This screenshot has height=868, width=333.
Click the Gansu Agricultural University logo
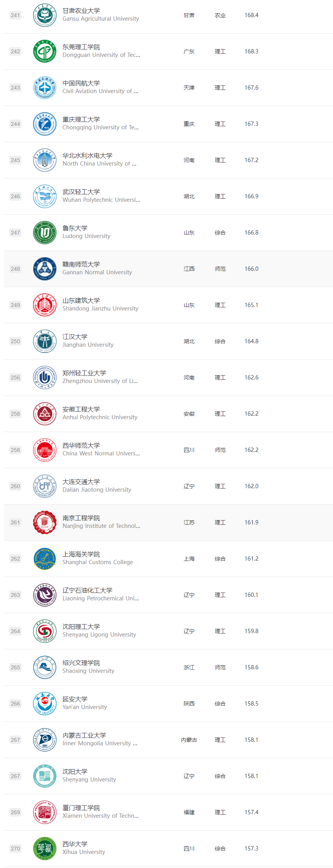45,15
